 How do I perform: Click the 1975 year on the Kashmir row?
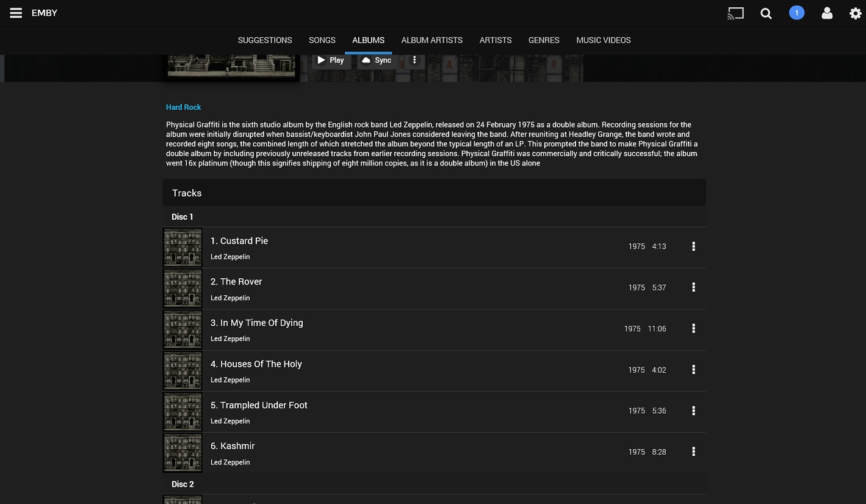[x=637, y=452]
